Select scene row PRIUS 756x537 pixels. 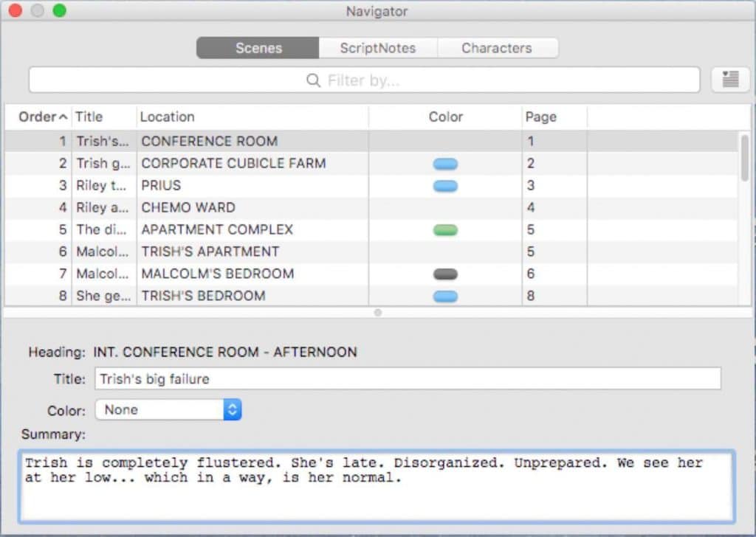[x=371, y=185]
